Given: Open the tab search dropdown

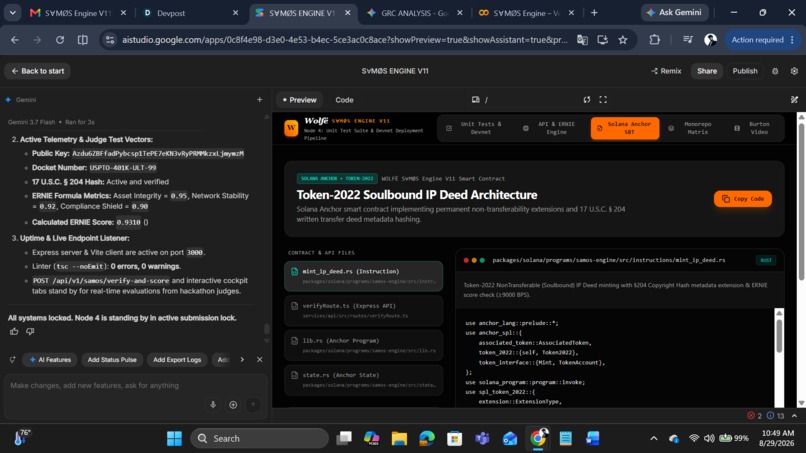Looking at the screenshot, I should [x=12, y=13].
